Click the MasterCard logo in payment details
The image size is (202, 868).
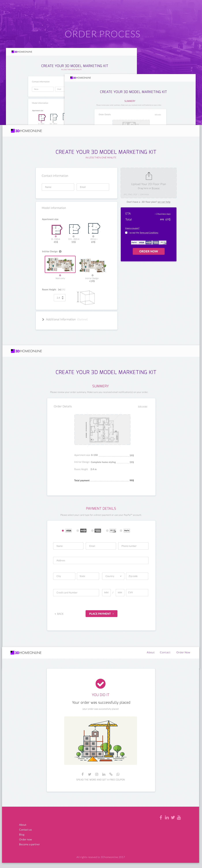[x=83, y=530]
